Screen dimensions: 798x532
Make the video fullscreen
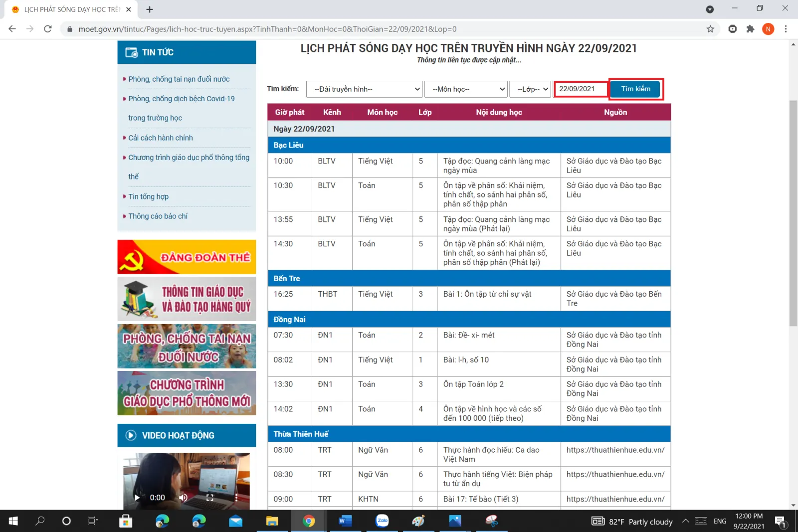click(x=210, y=498)
